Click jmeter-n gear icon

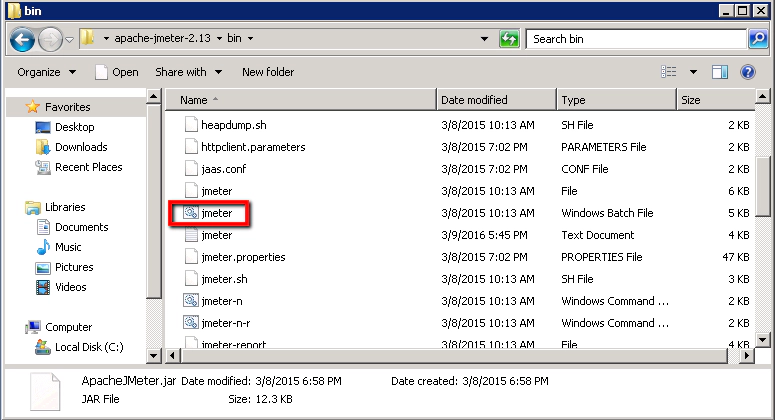click(191, 301)
